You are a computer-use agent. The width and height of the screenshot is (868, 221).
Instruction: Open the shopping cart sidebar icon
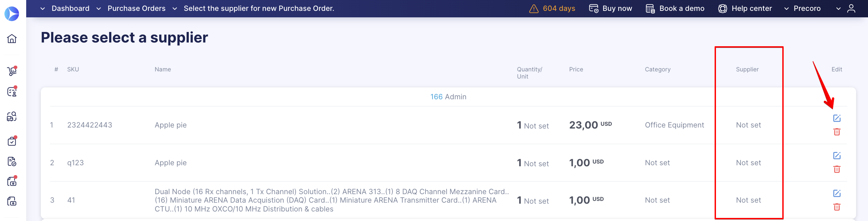click(12, 71)
